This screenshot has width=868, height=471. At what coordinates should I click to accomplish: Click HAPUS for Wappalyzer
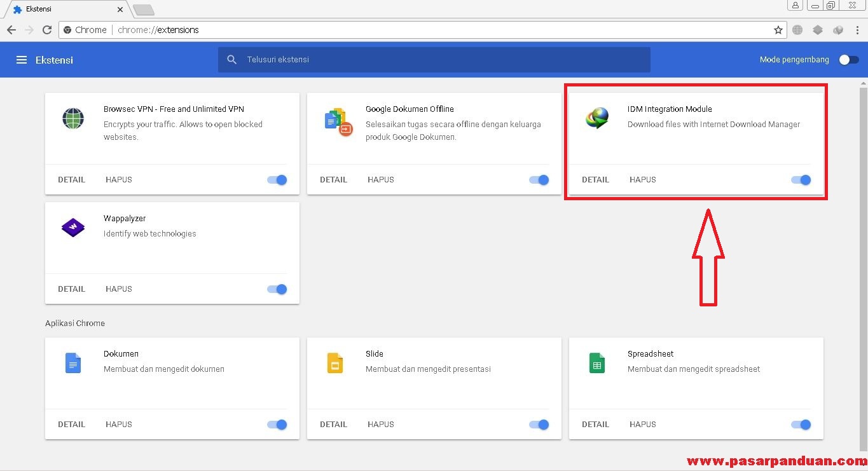tap(119, 289)
